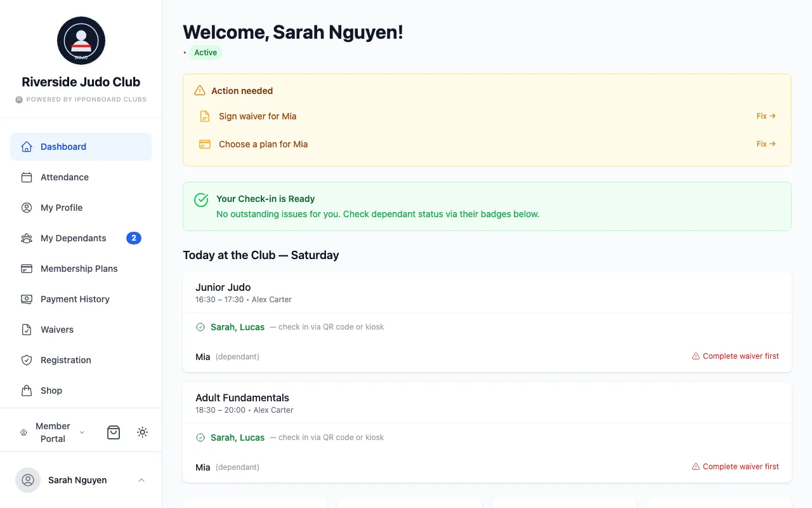Click the Shop bag icon in sidebar
The height and width of the screenshot is (508, 812).
[x=27, y=391]
